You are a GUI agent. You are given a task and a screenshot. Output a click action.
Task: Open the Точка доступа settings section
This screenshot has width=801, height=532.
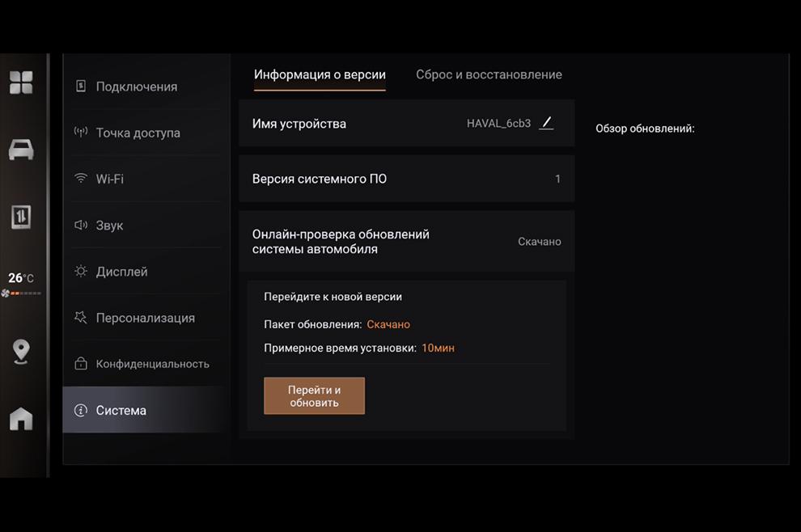146,133
